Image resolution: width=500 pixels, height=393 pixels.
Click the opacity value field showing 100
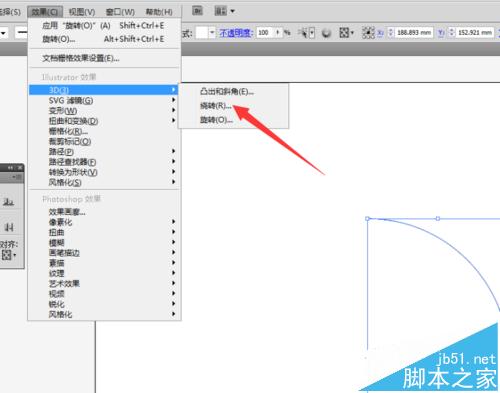(265, 33)
